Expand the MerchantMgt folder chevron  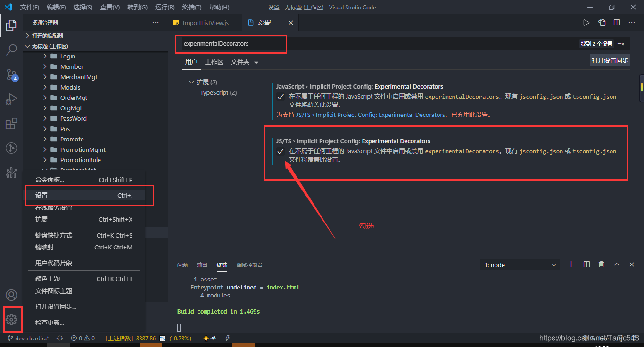point(45,77)
